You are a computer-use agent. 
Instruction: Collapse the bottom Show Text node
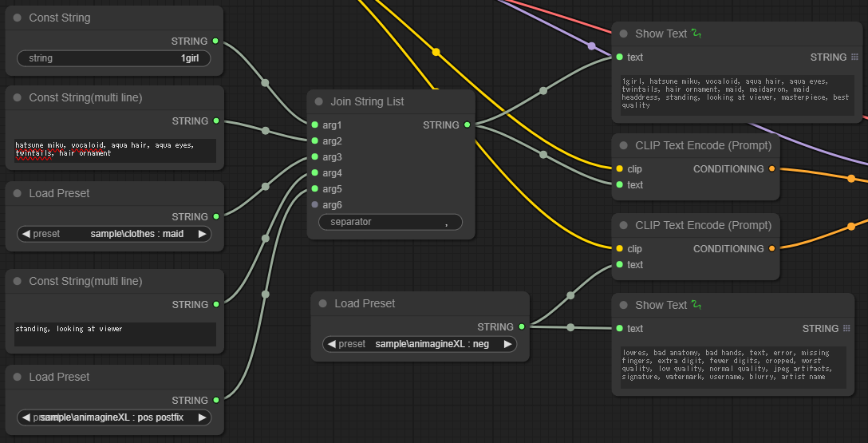tap(623, 305)
